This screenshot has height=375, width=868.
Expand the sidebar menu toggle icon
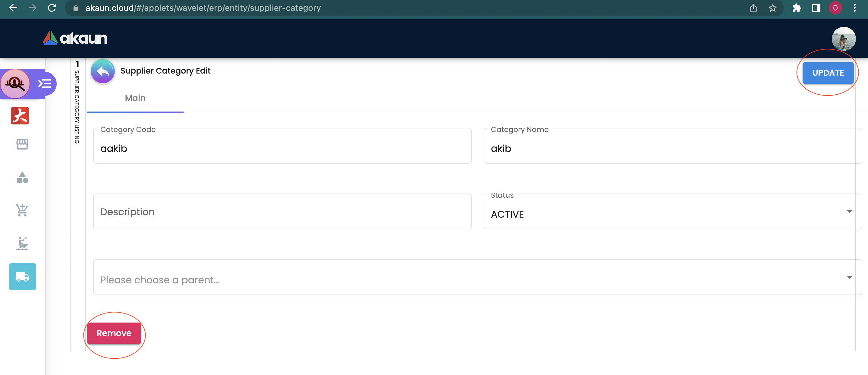tap(45, 84)
